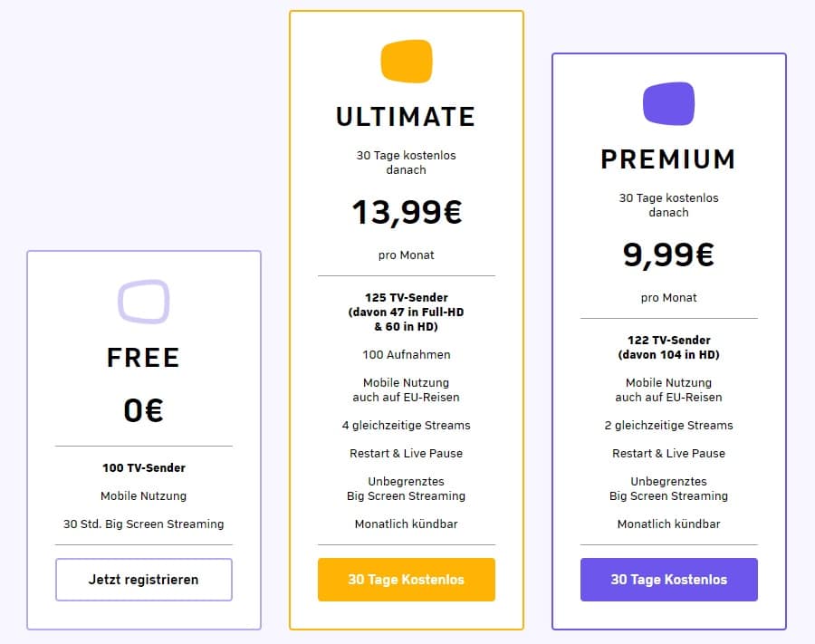Click the purple TV icon above PREMIUM

pos(668,103)
